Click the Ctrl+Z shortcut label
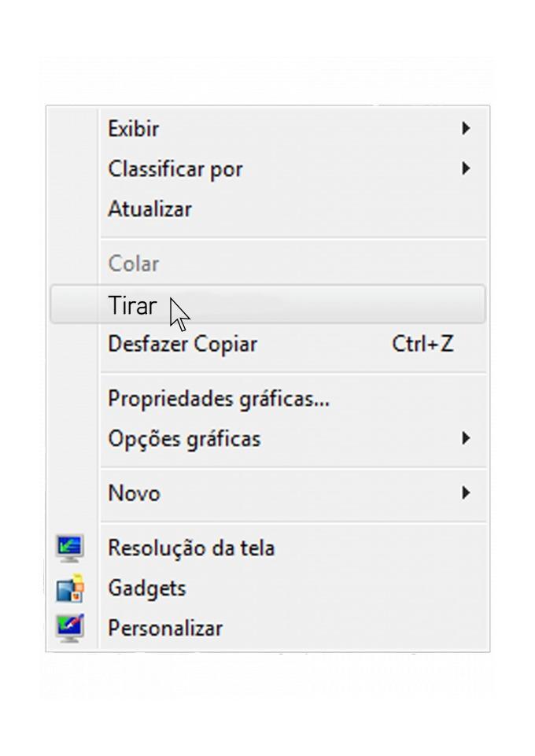This screenshot has width=535, height=756. pyautogui.click(x=422, y=345)
